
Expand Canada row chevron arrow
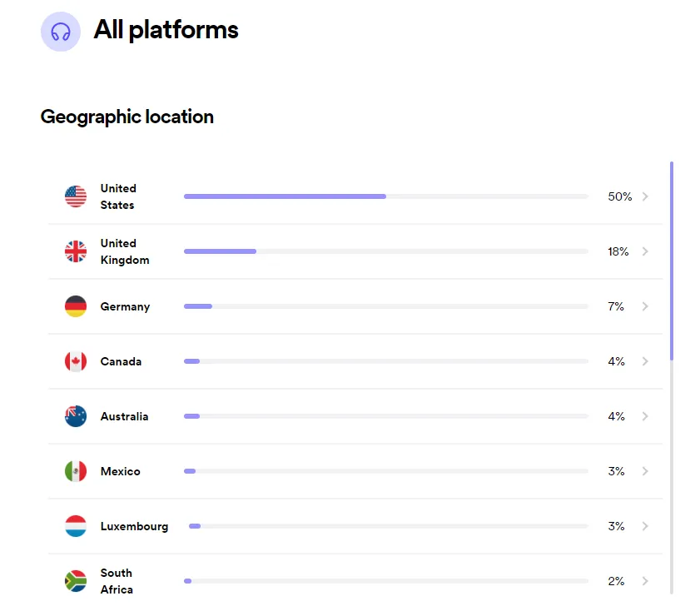[x=645, y=361]
